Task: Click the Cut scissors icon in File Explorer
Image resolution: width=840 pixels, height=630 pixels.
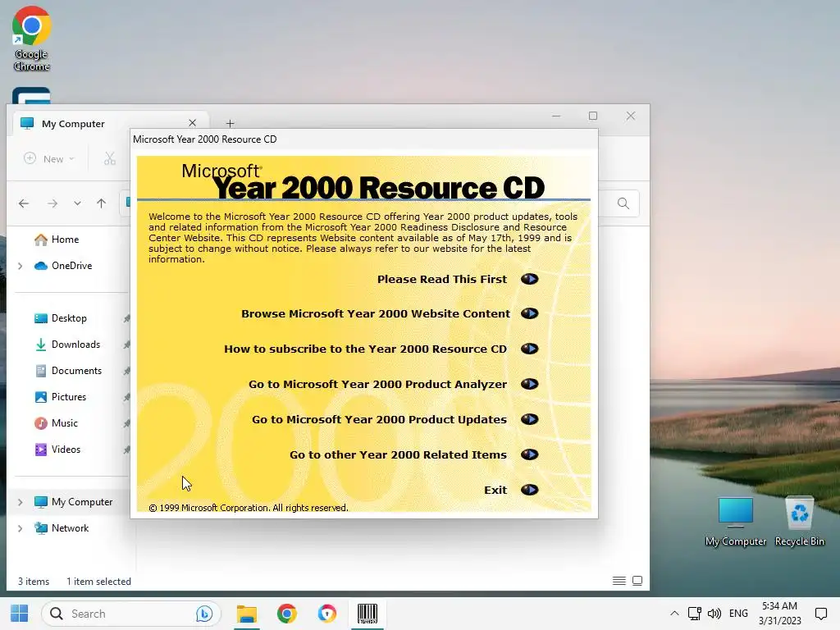Action: [110, 158]
